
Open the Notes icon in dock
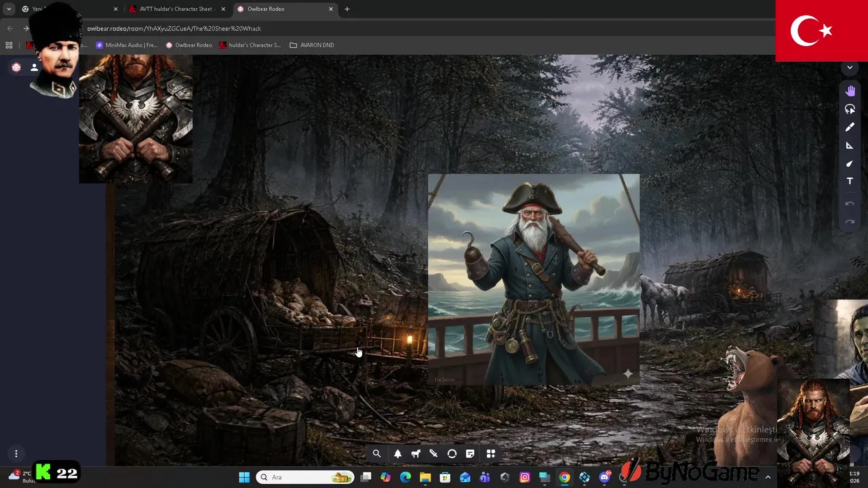(470, 454)
